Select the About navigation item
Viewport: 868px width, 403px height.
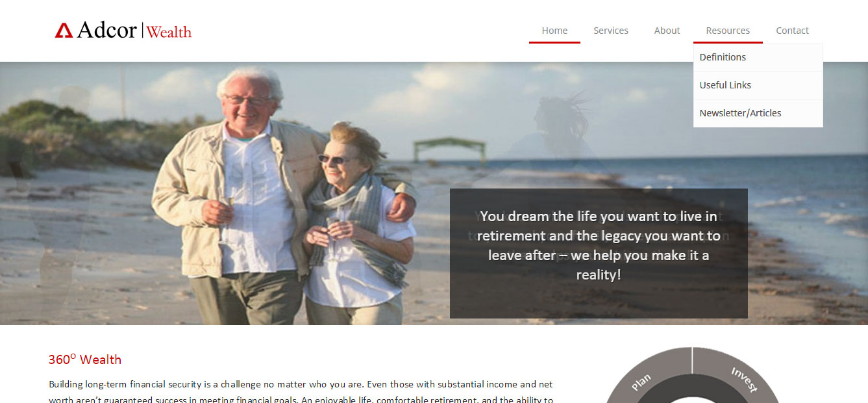[x=667, y=31]
